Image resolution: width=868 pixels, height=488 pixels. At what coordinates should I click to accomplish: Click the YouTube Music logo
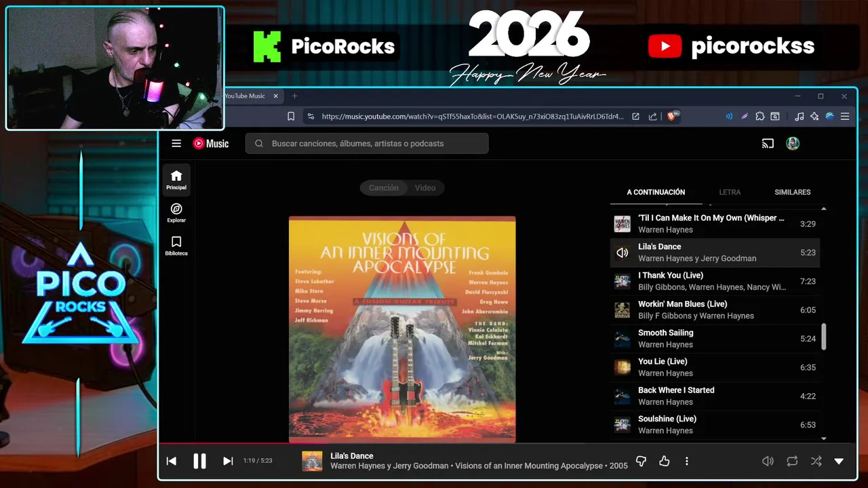211,143
